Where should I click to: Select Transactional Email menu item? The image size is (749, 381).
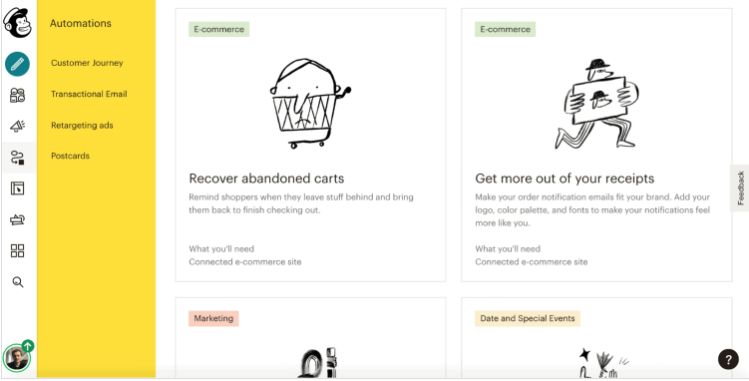coord(89,94)
